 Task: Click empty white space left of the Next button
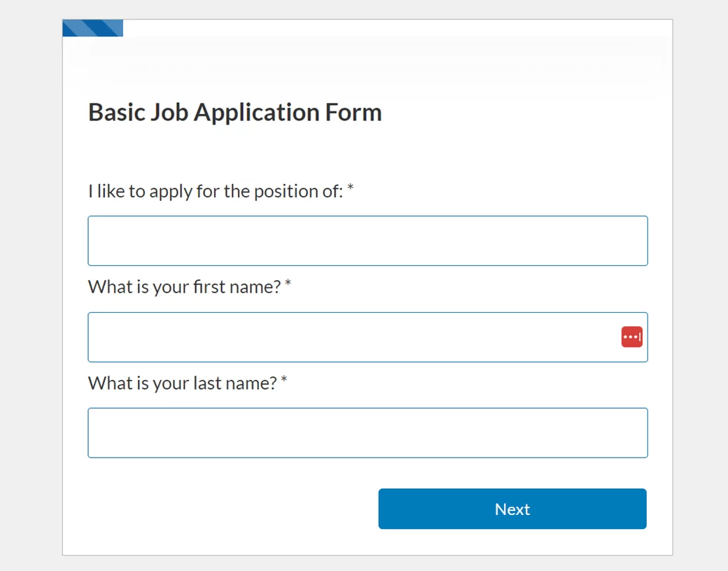click(x=231, y=509)
